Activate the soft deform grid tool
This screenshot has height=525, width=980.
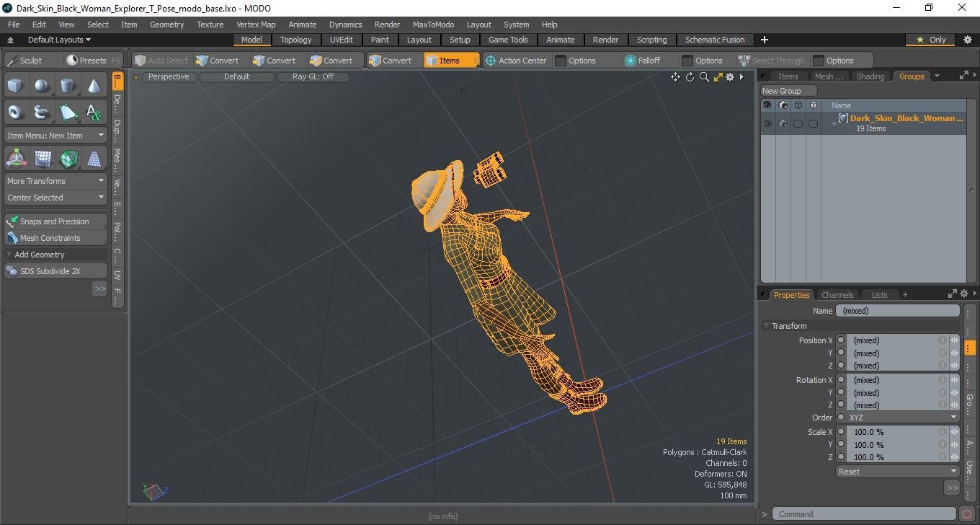pos(42,159)
